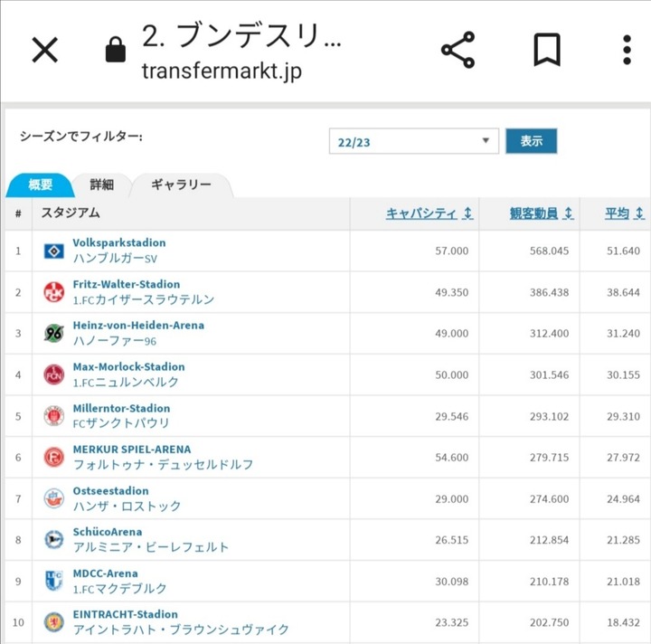The height and width of the screenshot is (644, 651).
Task: Bookmark the page with bookmark icon
Action: coord(547,50)
